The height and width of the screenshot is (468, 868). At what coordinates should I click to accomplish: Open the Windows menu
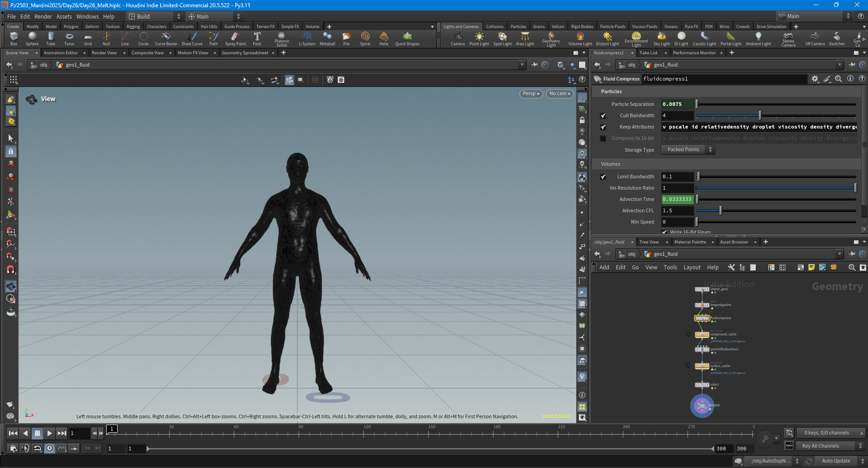(x=87, y=16)
